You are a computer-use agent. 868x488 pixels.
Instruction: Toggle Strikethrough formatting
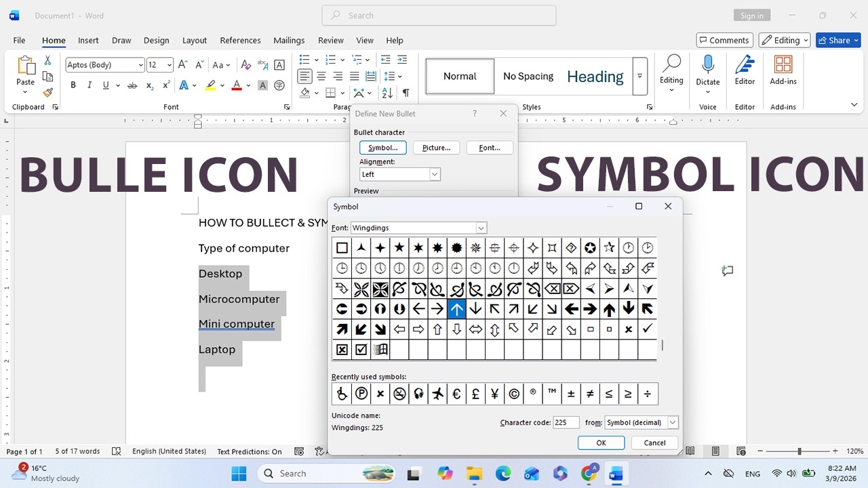[x=132, y=85]
